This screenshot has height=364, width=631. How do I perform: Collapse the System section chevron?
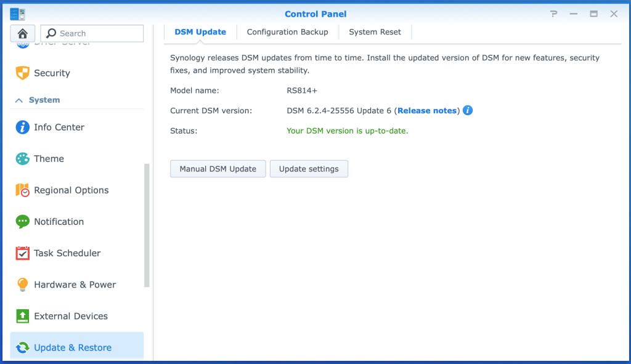(x=19, y=100)
